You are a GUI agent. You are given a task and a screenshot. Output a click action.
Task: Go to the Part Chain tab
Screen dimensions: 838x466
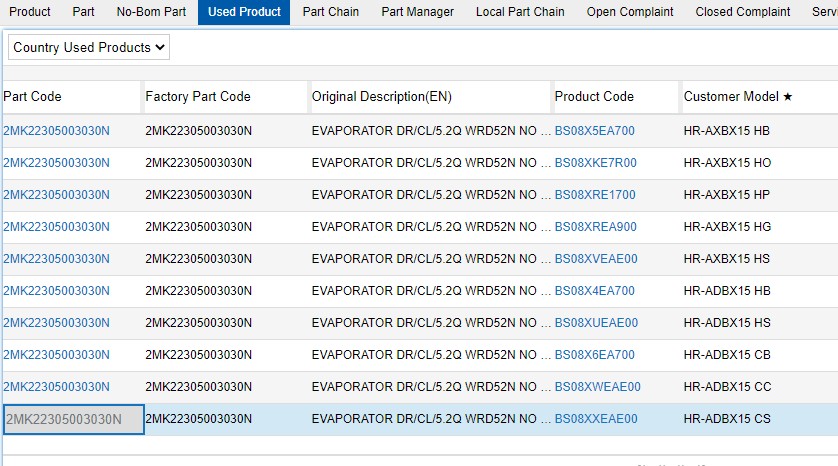point(330,12)
